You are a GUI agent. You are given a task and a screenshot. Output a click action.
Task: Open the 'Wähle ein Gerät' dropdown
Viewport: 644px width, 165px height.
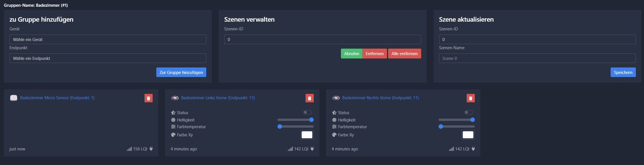(x=108, y=39)
